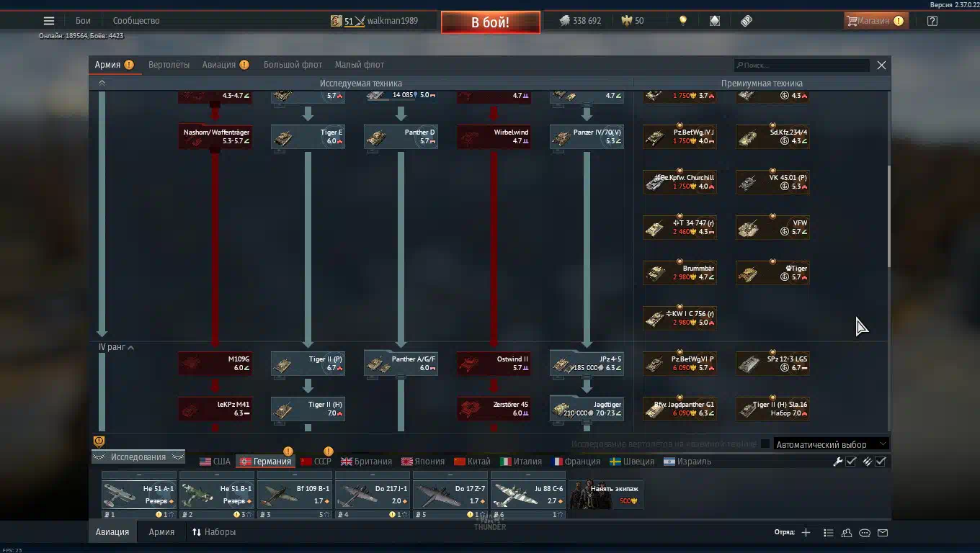Select Япония nation tab
The image size is (980, 553).
[423, 462]
